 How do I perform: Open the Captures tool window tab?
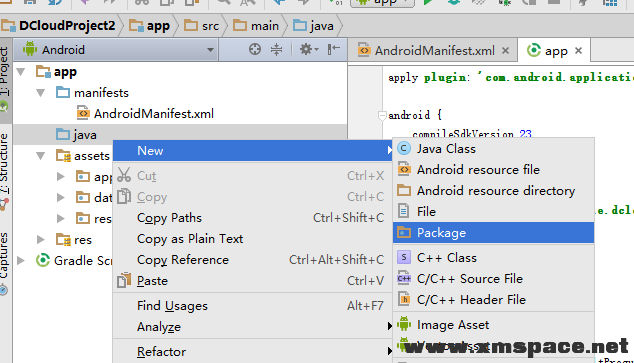[x=4, y=263]
